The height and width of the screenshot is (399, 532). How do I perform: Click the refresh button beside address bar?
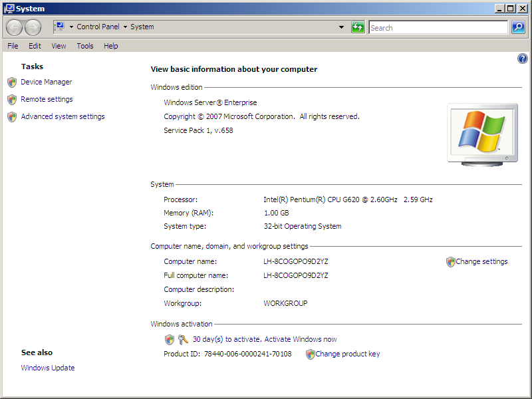pyautogui.click(x=358, y=27)
